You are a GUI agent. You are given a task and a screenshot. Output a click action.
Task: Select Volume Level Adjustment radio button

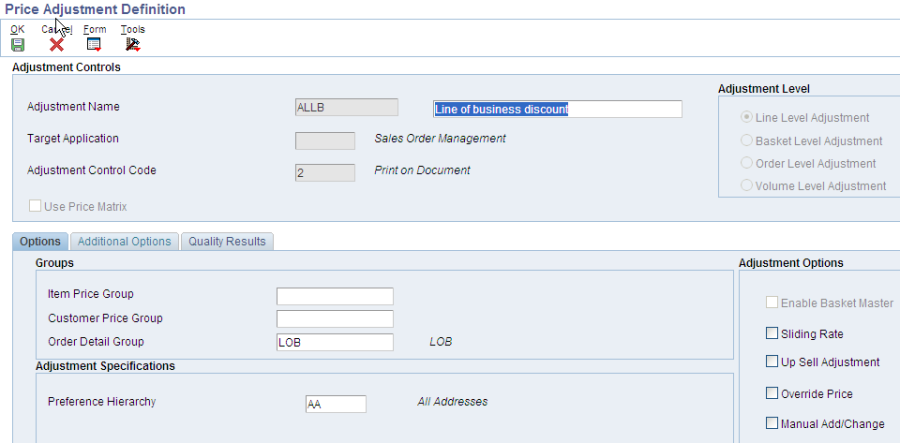click(747, 185)
